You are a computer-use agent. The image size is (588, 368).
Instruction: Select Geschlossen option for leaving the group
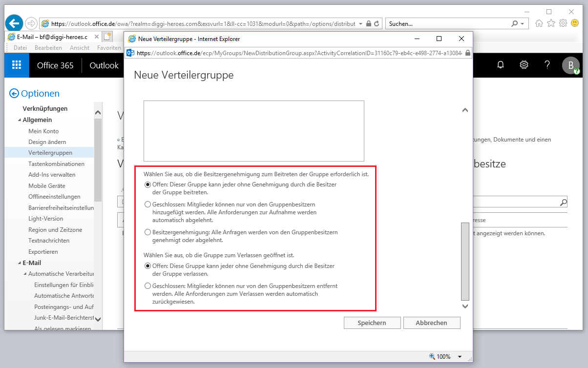coord(147,286)
